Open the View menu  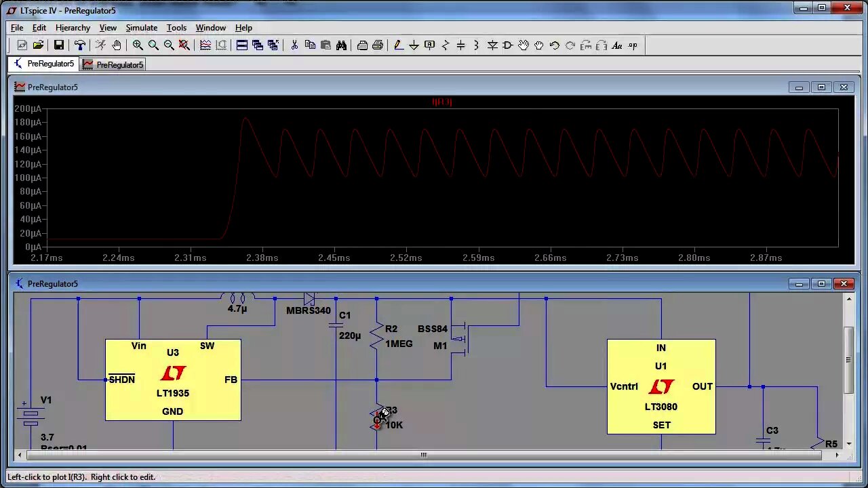108,28
